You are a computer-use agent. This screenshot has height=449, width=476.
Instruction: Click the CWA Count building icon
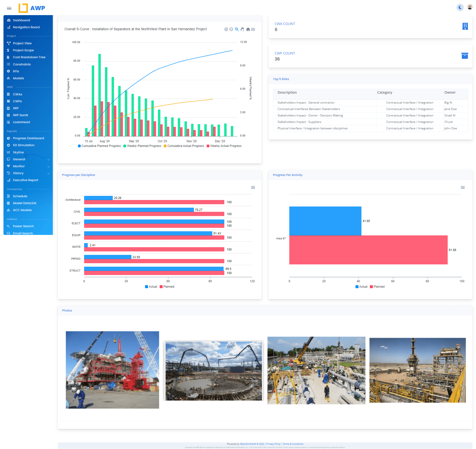[x=465, y=26]
